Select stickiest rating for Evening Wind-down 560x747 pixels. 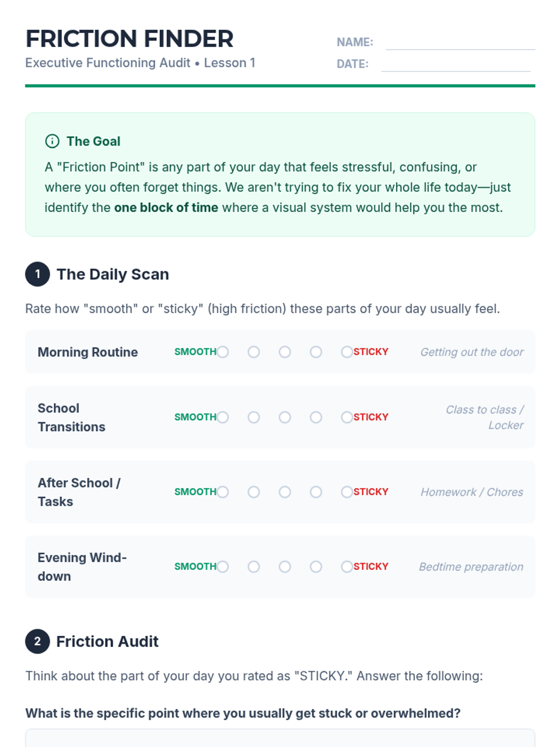(347, 567)
